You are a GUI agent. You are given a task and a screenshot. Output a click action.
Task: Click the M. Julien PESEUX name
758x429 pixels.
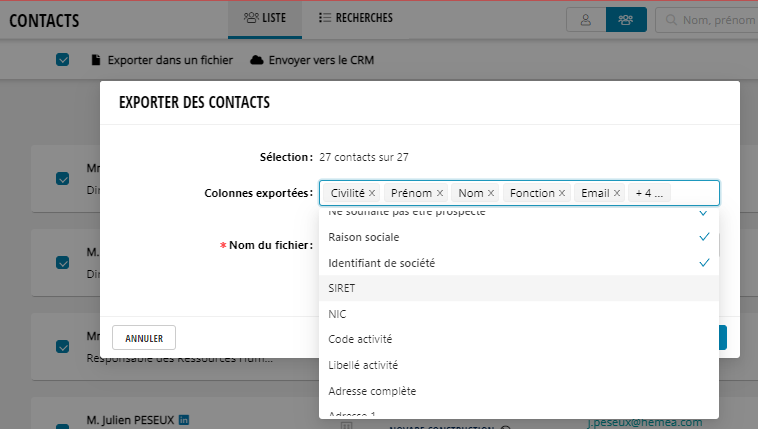click(x=131, y=420)
